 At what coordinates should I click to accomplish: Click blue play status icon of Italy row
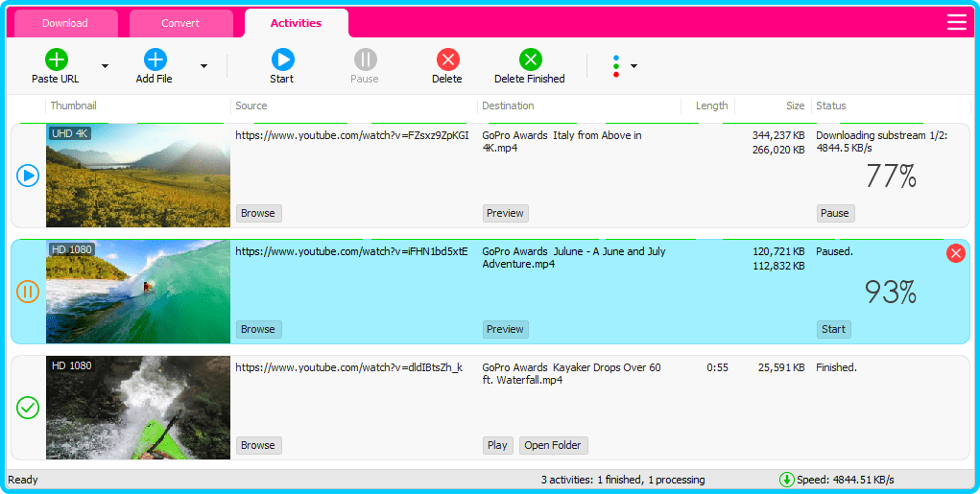(28, 176)
